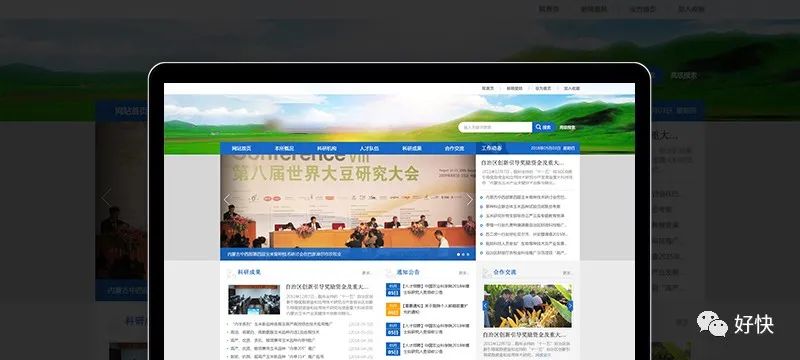Open the 本所概况 navigation tab
The height and width of the screenshot is (360, 800).
284,148
